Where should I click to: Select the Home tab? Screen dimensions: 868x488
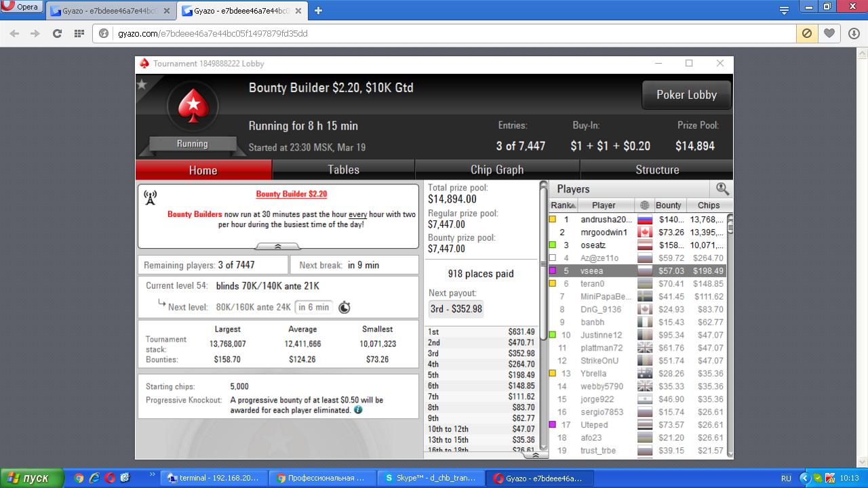203,170
